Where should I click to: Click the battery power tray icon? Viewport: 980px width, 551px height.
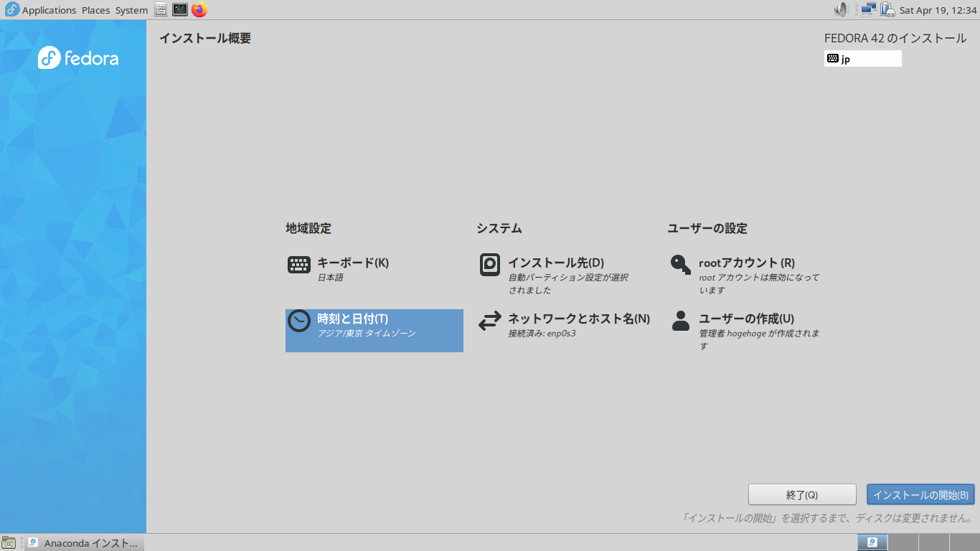click(887, 10)
